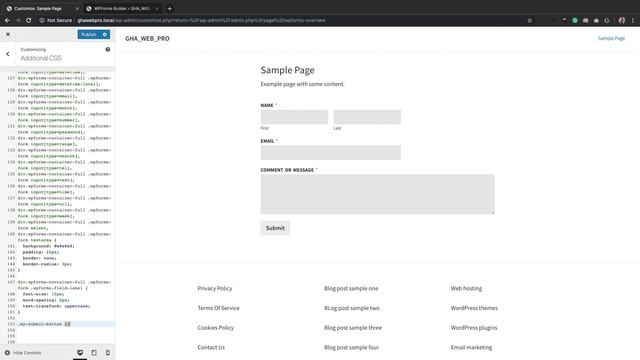Switch to WPForms Builder browser tab

click(122, 8)
